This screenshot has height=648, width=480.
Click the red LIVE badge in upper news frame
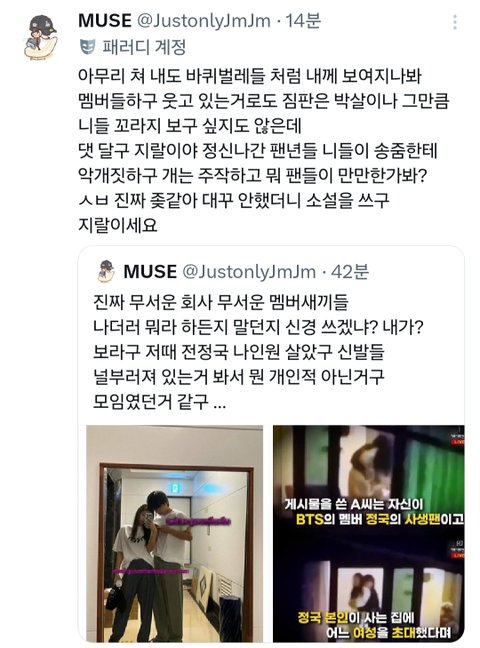459,442
